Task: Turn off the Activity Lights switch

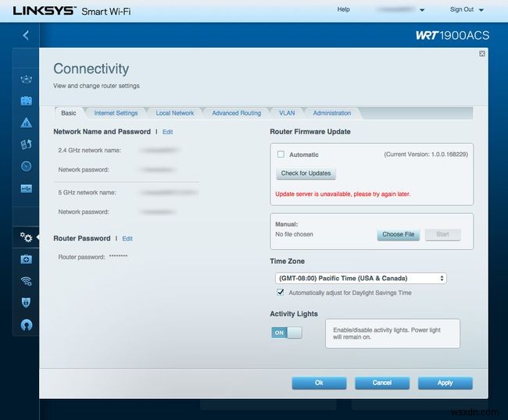Action: [287, 333]
